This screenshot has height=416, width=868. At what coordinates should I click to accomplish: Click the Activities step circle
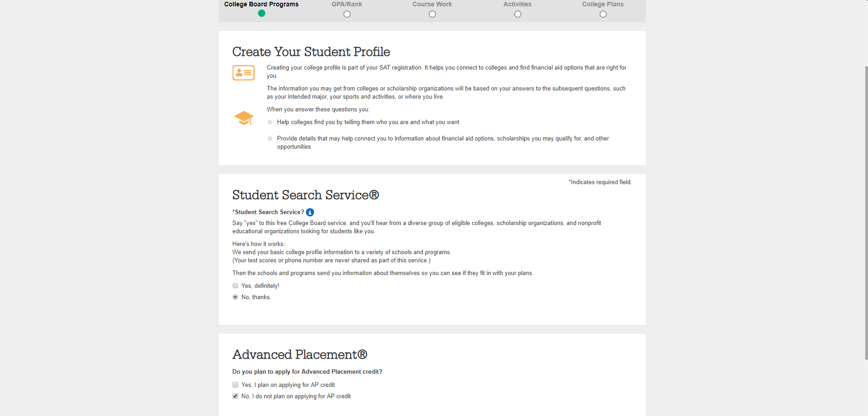coord(518,14)
